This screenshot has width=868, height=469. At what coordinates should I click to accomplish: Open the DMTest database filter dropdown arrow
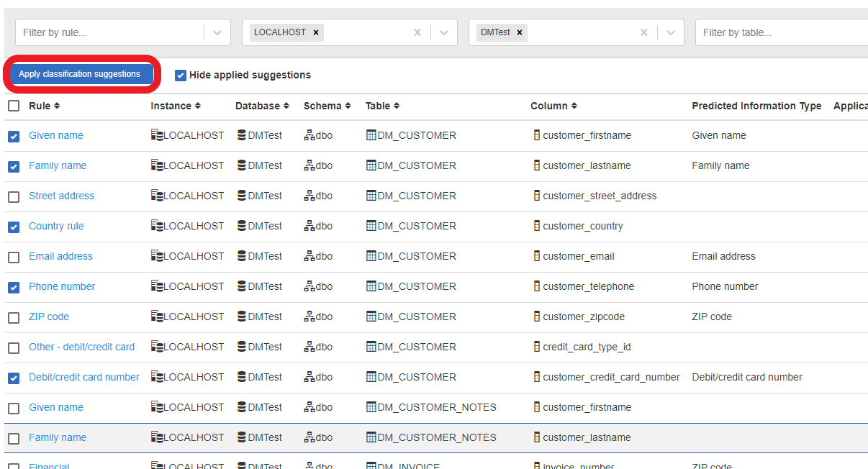pos(671,32)
